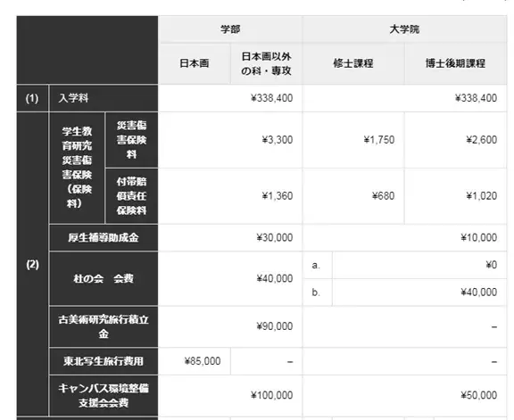
Task: Select the (1) row number cell
Action: 32,98
